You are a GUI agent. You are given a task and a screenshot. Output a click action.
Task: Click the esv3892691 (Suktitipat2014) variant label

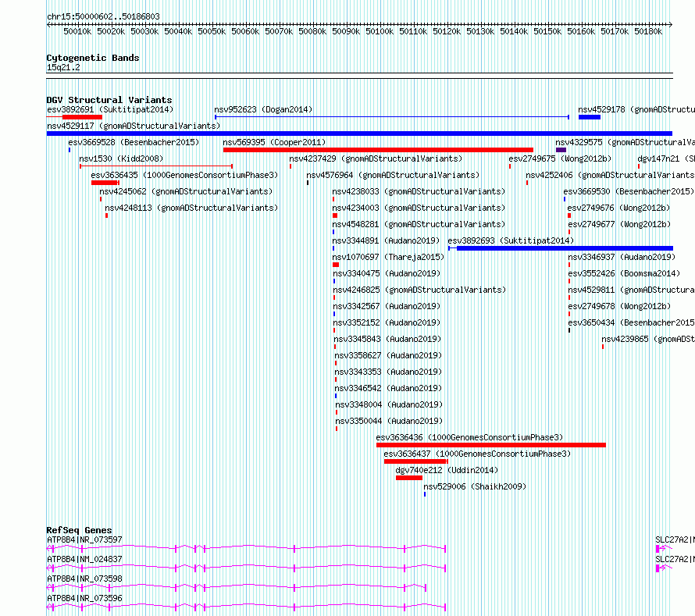pos(110,109)
